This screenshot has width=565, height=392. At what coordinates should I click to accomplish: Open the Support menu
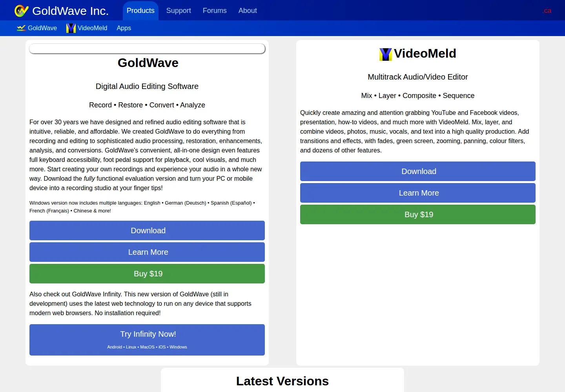(x=179, y=11)
